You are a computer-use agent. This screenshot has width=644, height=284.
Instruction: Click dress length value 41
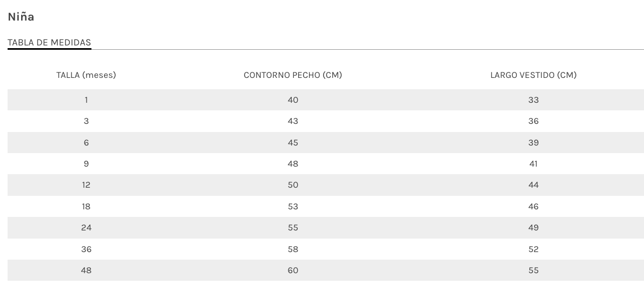point(533,164)
